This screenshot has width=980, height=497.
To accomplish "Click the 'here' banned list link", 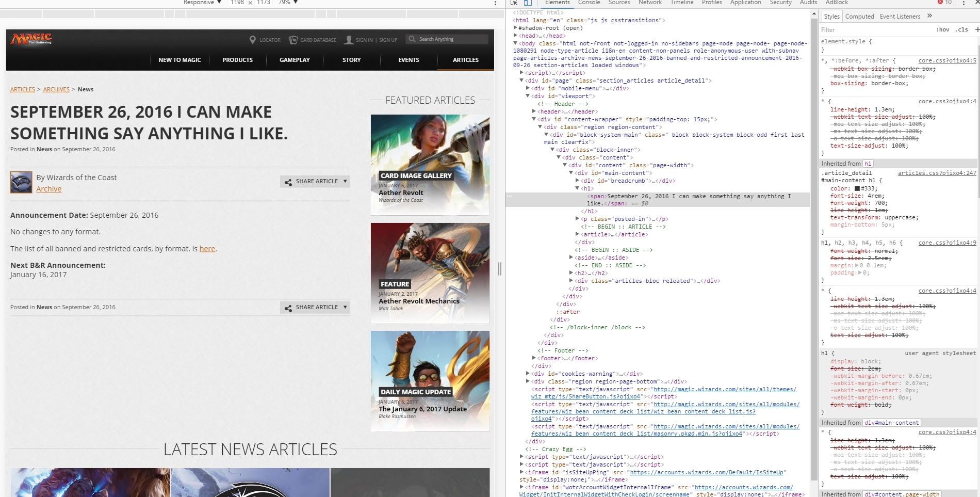I will pyautogui.click(x=207, y=249).
